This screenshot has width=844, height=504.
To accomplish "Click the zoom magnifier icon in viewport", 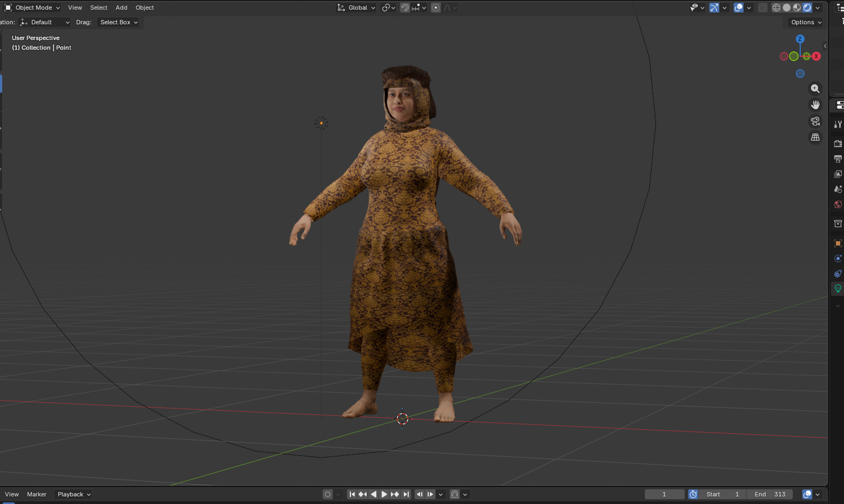I will point(815,89).
